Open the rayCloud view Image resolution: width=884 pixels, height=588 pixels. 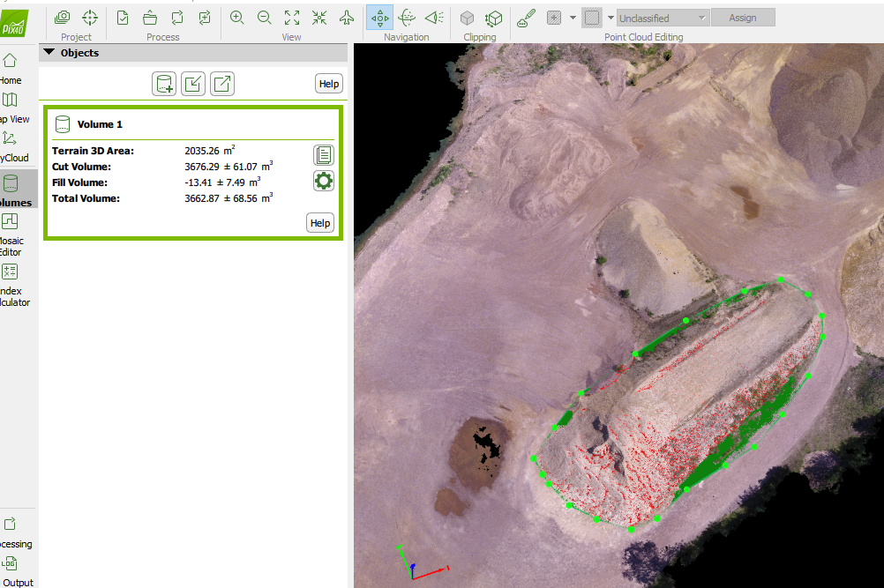(11, 145)
